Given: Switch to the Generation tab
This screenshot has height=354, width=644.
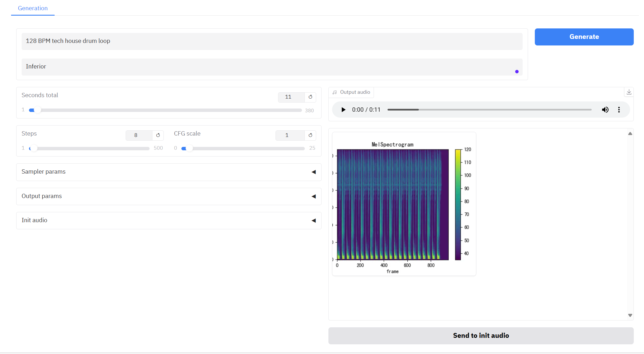Looking at the screenshot, I should click(x=33, y=8).
